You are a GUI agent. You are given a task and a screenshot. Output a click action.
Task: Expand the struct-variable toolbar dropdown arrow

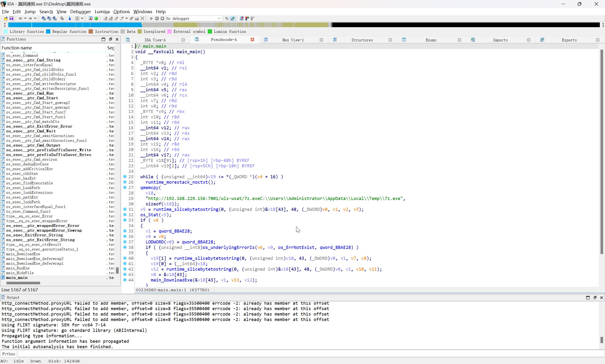click(x=126, y=18)
